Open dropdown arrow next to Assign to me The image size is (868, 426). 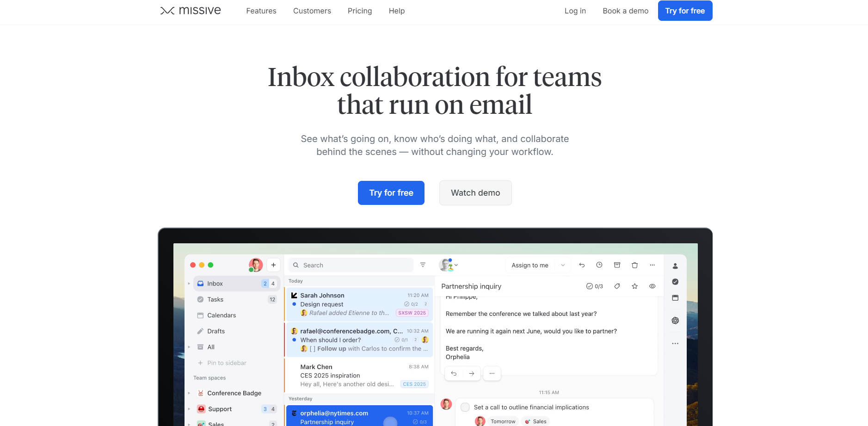[563, 265]
